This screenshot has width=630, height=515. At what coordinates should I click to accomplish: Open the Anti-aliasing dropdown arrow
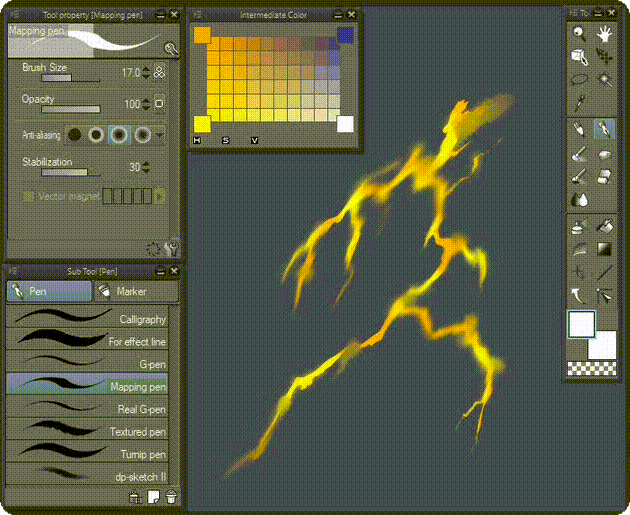pos(160,135)
